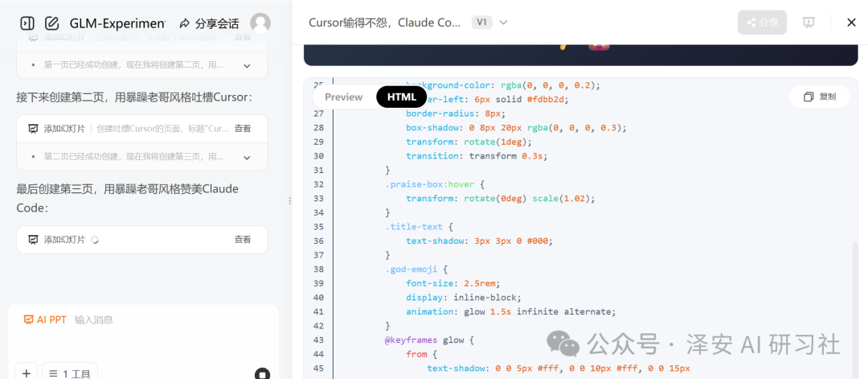Click line 39 font-size: 2.5rem
868x379 pixels.
(x=452, y=283)
